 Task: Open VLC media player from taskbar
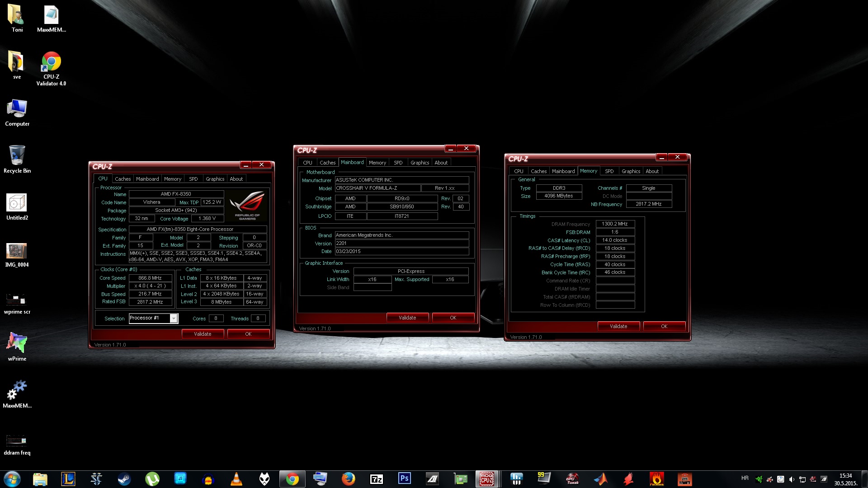236,479
